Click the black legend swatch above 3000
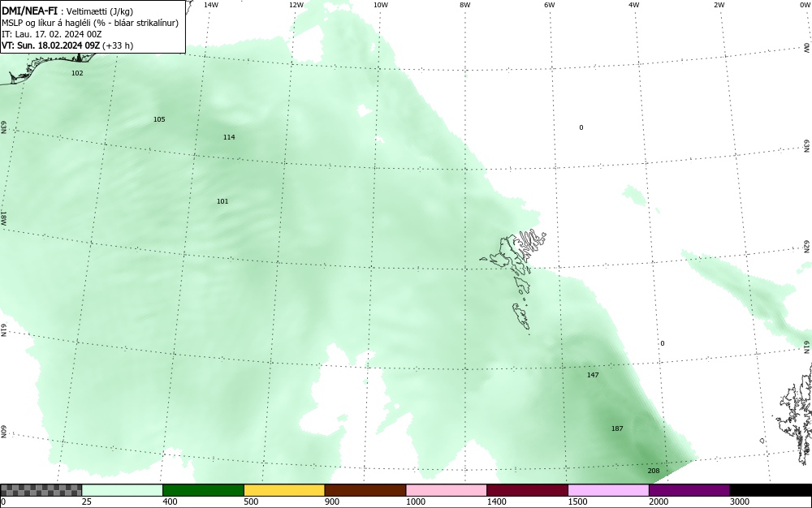 [771, 490]
